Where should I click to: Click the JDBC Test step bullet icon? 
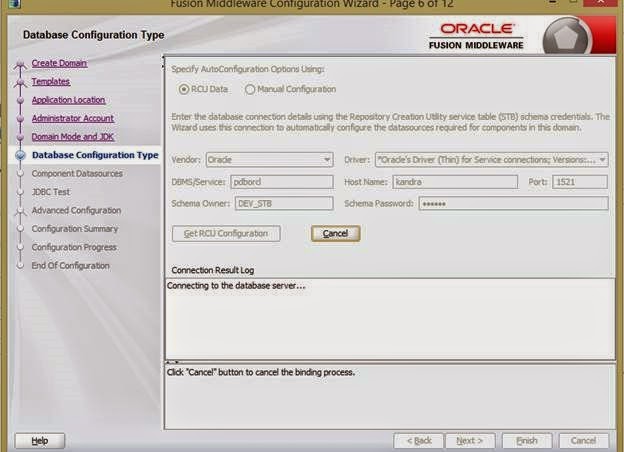tap(20, 192)
